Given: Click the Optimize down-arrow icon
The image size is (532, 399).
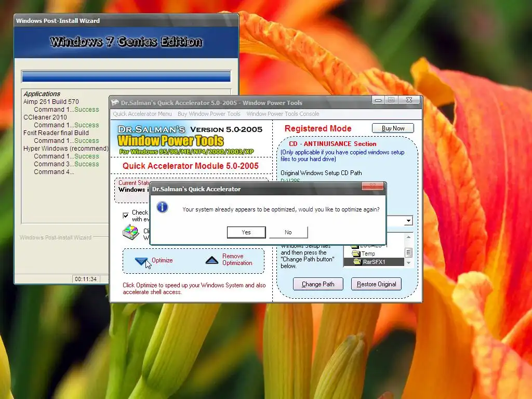Looking at the screenshot, I should [x=141, y=261].
